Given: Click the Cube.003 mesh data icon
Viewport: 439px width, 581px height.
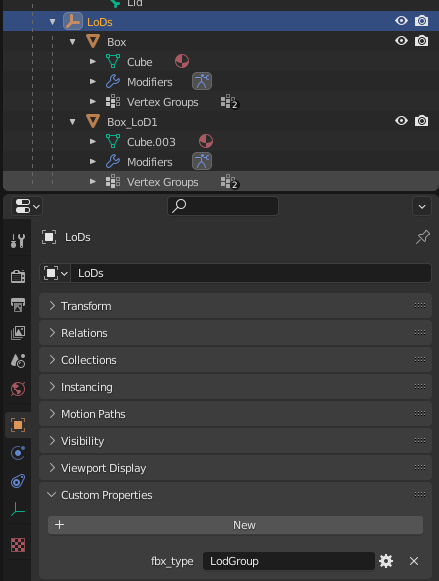Looking at the screenshot, I should click(113, 141).
